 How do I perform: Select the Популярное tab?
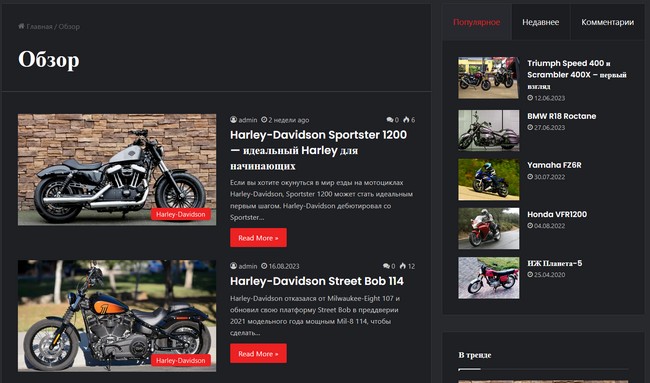[477, 22]
